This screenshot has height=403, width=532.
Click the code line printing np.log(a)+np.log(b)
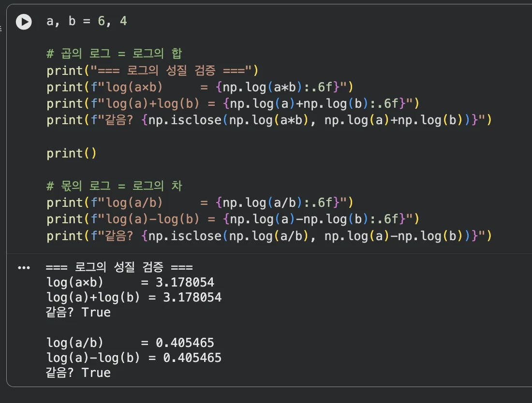(x=233, y=103)
